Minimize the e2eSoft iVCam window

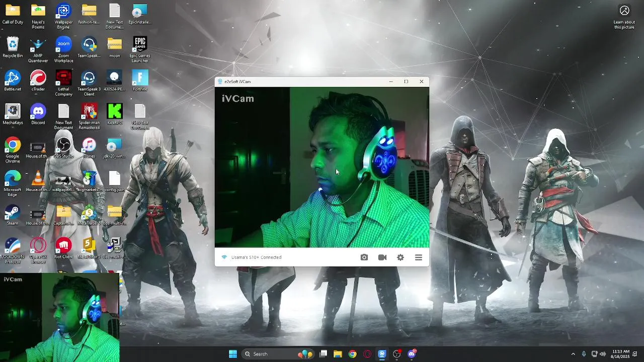click(391, 81)
